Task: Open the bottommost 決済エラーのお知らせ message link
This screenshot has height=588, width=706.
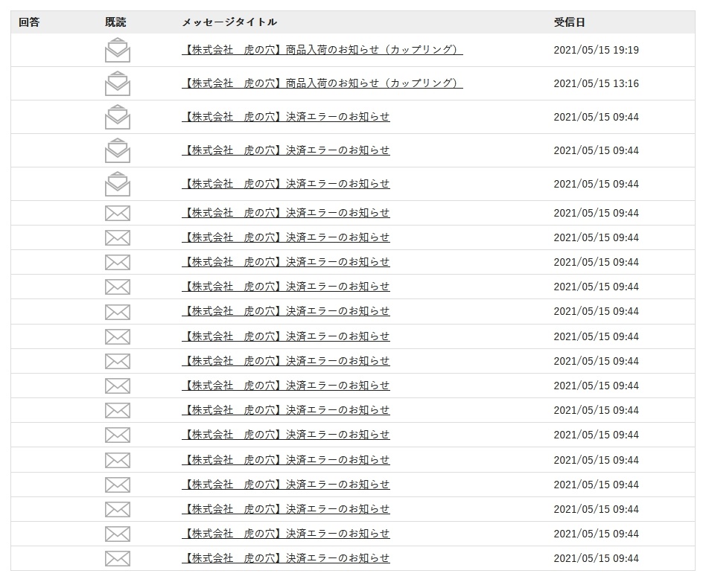Action: coord(286,558)
